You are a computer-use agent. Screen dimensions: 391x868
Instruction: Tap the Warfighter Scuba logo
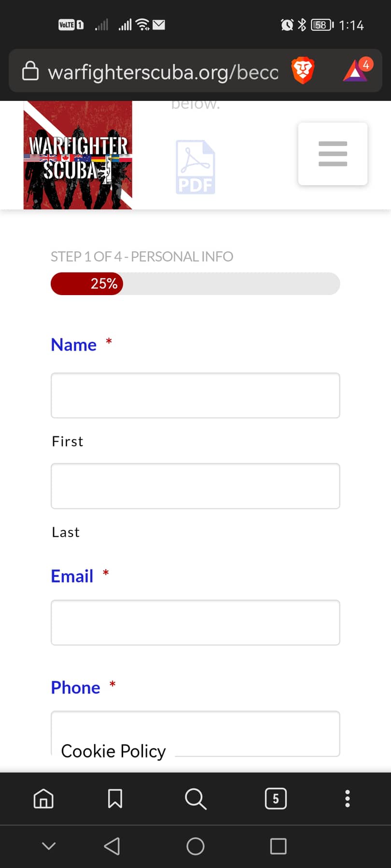78,155
